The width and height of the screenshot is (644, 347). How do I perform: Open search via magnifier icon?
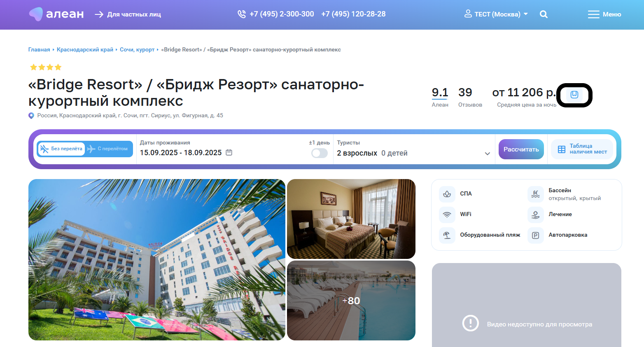click(544, 14)
